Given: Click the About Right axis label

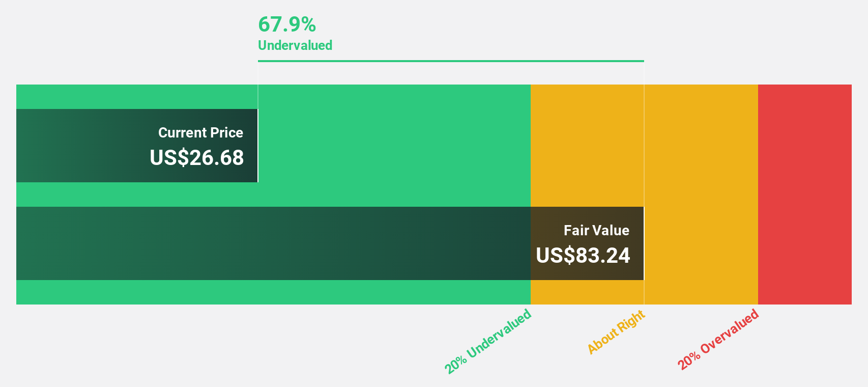Looking at the screenshot, I should (x=616, y=331).
